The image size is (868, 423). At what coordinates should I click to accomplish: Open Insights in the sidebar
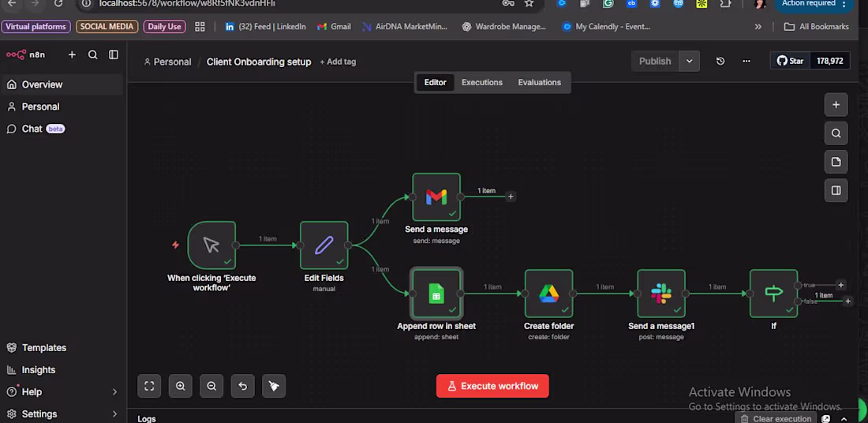(x=62, y=370)
